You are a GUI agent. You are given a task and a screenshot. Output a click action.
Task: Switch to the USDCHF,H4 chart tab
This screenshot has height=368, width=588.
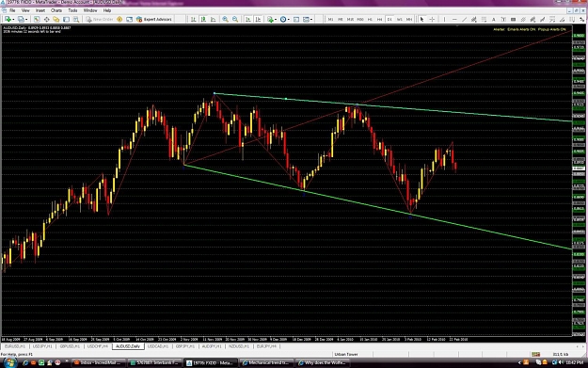tap(98, 346)
